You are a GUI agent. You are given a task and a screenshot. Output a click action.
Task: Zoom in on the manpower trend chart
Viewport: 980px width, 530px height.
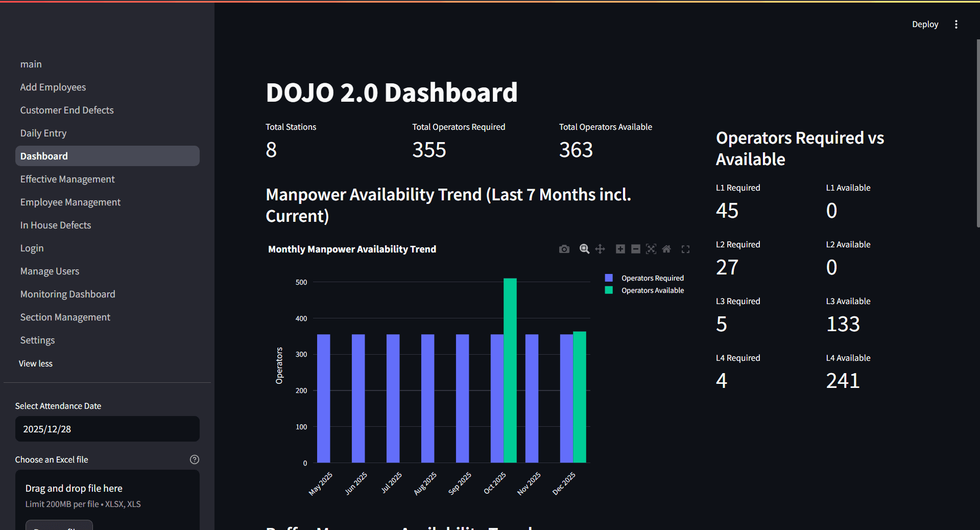click(620, 249)
